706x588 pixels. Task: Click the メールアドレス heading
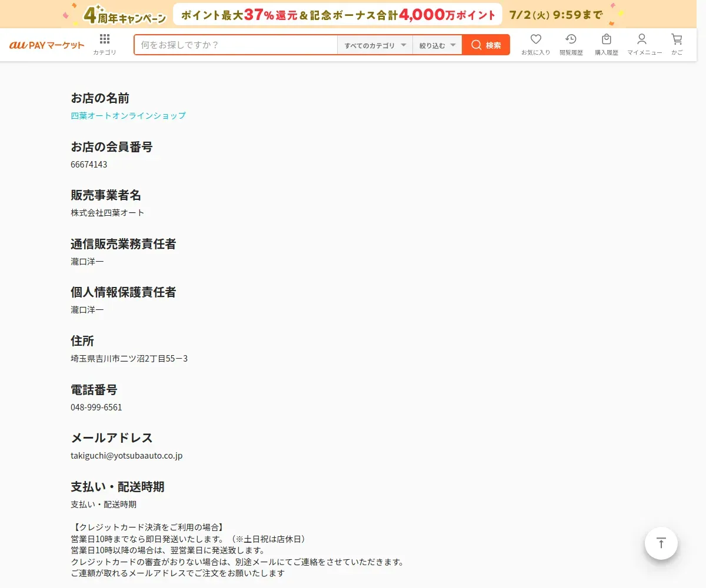tap(112, 438)
